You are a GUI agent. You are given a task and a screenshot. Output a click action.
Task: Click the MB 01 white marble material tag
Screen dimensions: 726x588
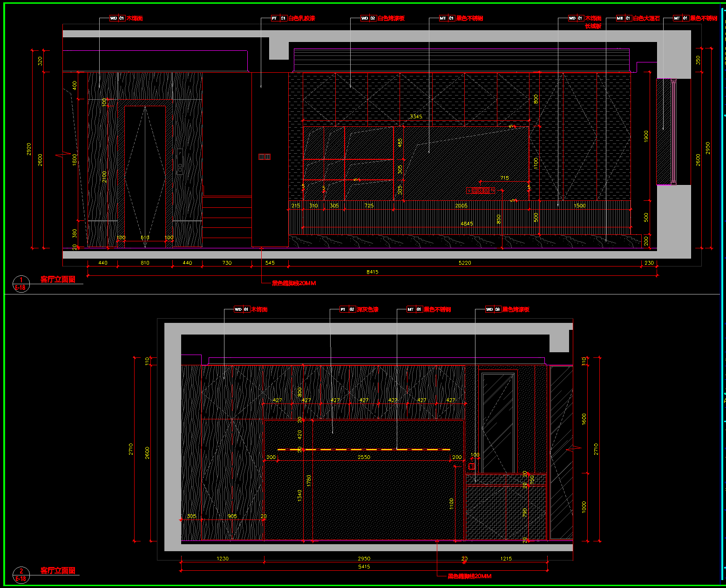pos(638,18)
